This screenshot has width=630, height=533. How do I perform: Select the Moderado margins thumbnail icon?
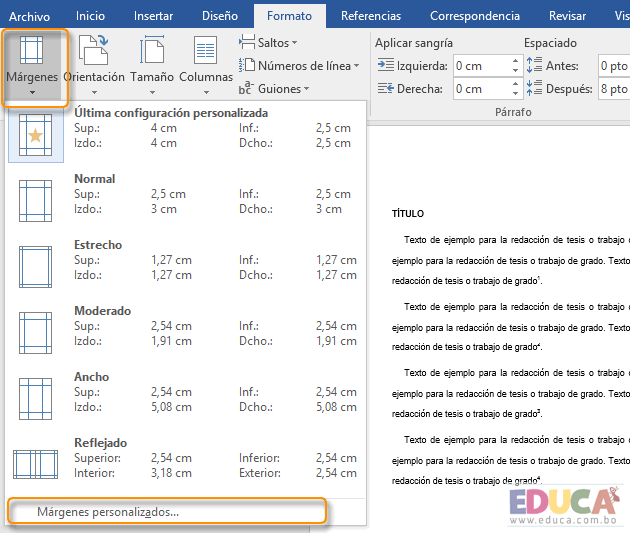tap(35, 333)
